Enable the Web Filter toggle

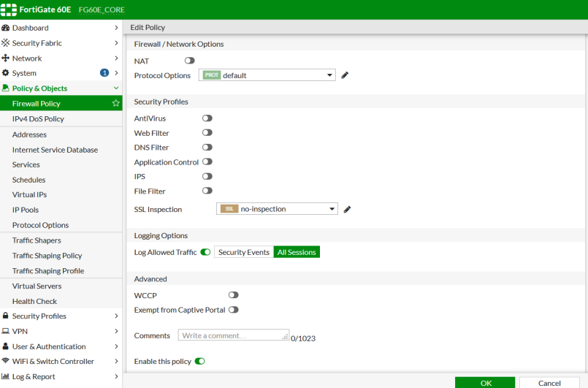[x=207, y=132]
